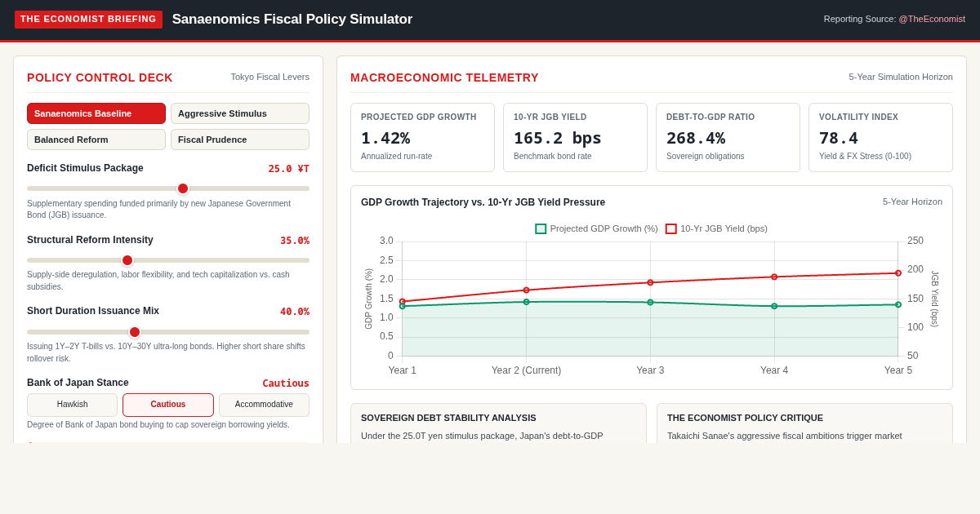
Task: Set Bank of Japan stance to Accommodative
Action: click(x=264, y=405)
